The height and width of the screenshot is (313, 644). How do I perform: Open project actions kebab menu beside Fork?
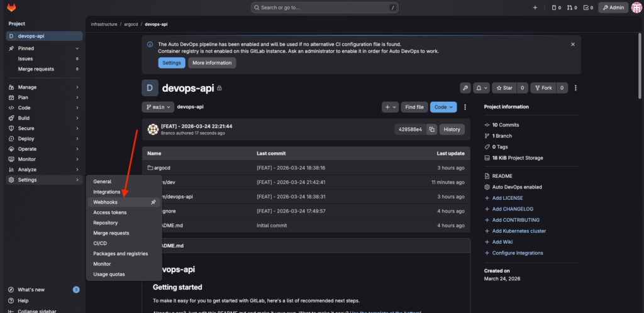[575, 88]
